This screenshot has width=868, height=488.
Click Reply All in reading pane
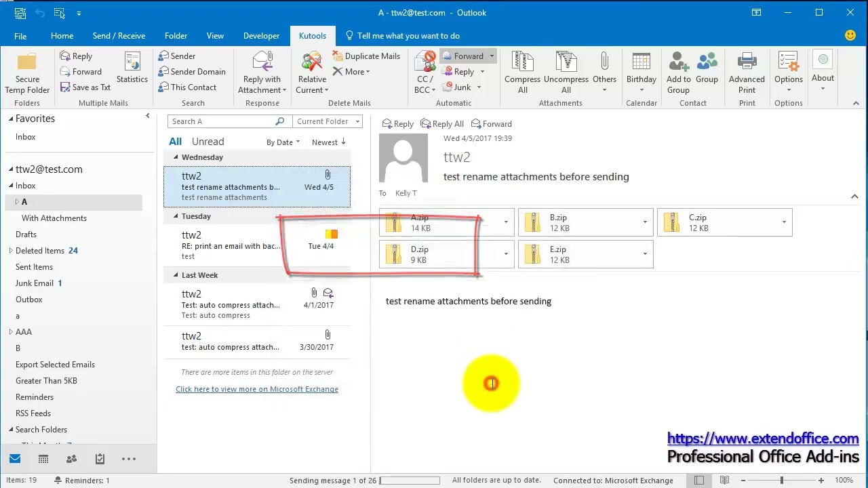click(443, 124)
